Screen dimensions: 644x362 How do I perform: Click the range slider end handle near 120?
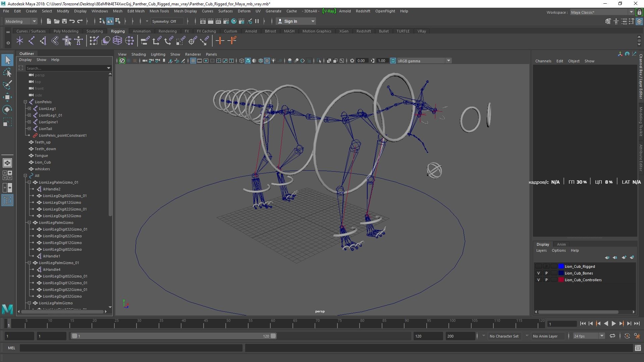coord(273,336)
